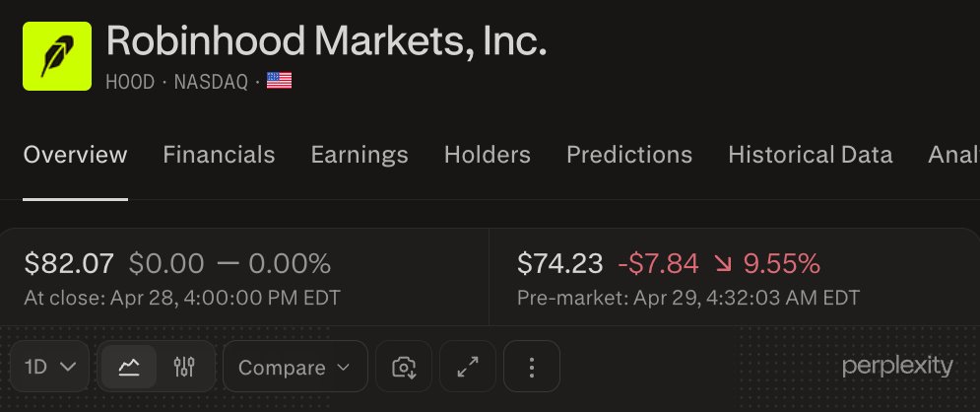Click the Robinhood Markets, Inc. title

click(x=326, y=41)
